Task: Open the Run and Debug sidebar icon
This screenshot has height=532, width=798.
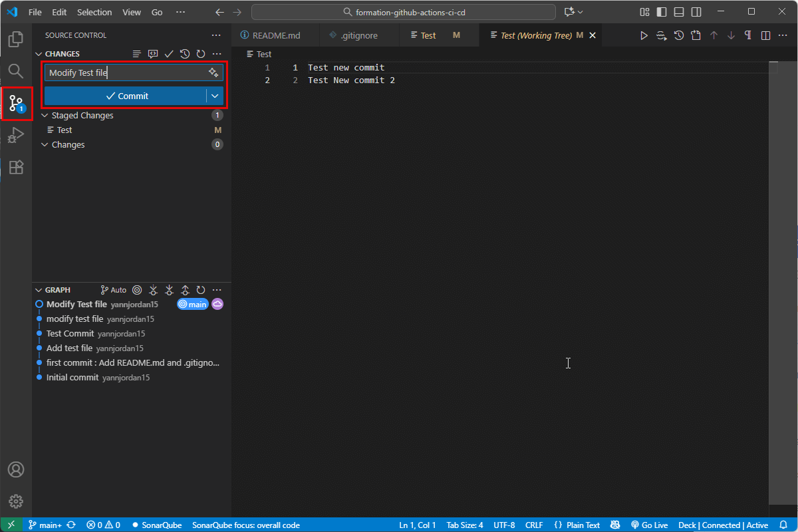Action: click(x=16, y=136)
